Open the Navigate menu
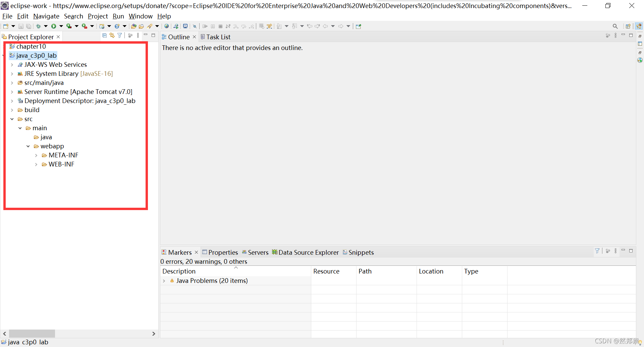Screen dimensions: 644x347 tap(46, 16)
